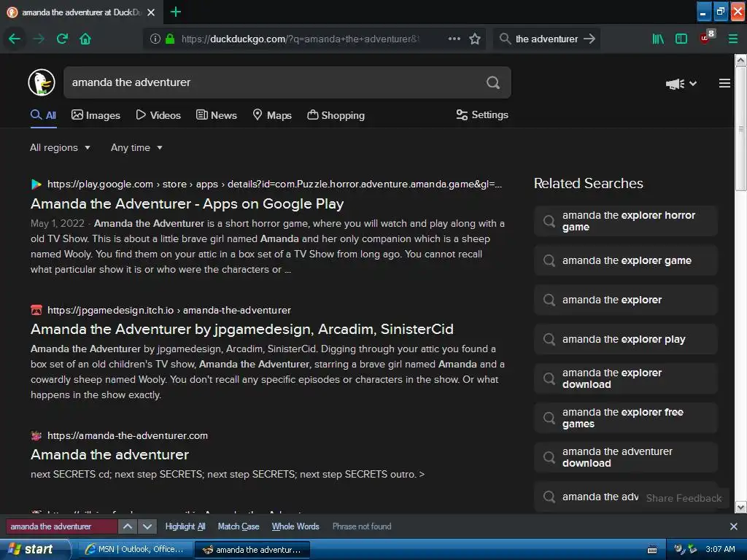Screen dimensions: 747x560
Task: Open the Firefox hamburger menu
Action: (x=732, y=39)
